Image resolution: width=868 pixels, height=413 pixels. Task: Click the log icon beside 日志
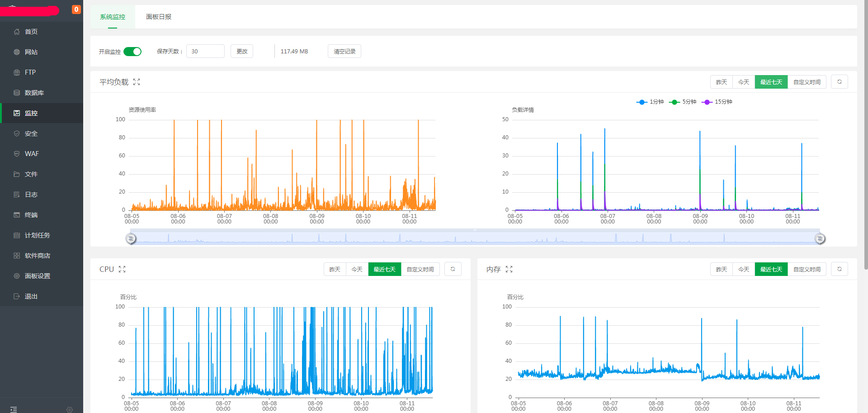[x=17, y=195]
